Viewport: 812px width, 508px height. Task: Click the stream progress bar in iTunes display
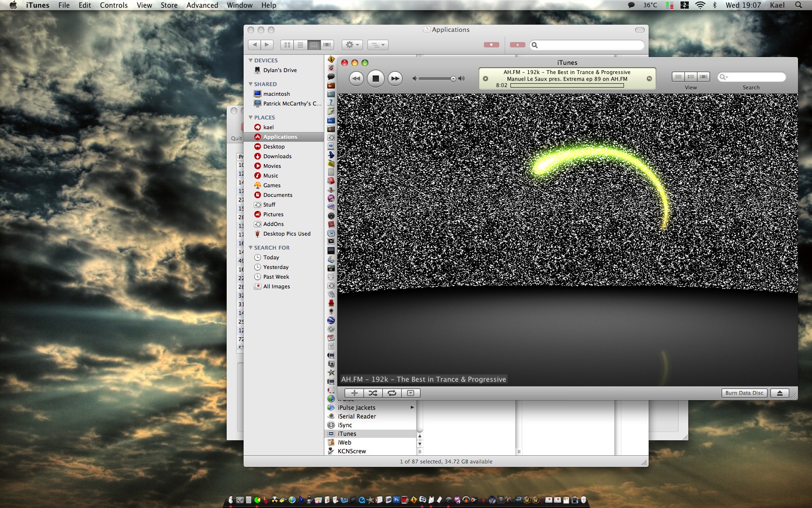click(567, 86)
